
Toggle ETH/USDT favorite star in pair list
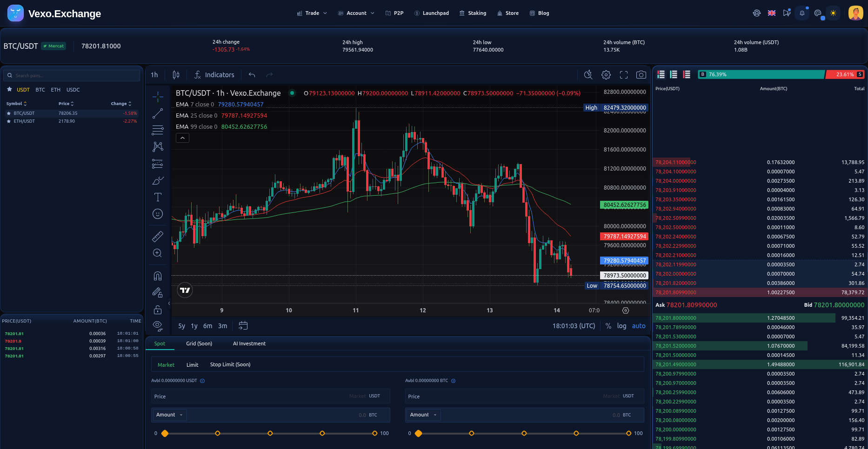(x=8, y=121)
